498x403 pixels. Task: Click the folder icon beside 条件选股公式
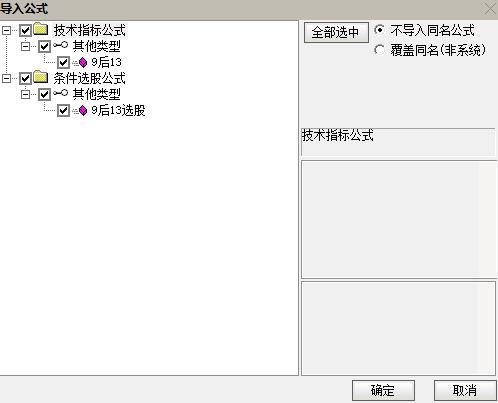pyautogui.click(x=41, y=77)
